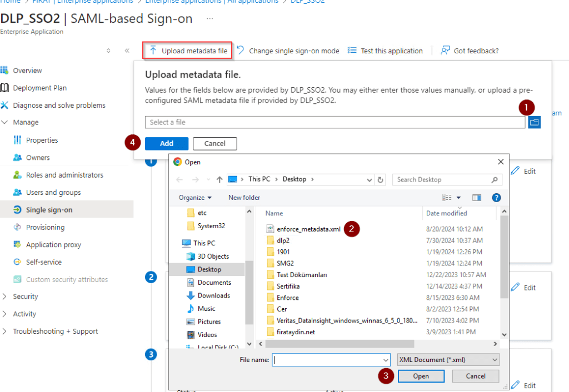
Task: Click the Got feedback? icon
Action: pos(445,51)
